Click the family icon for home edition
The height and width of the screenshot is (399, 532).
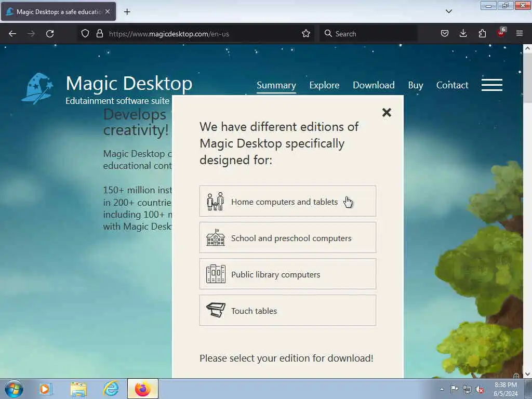[216, 202]
